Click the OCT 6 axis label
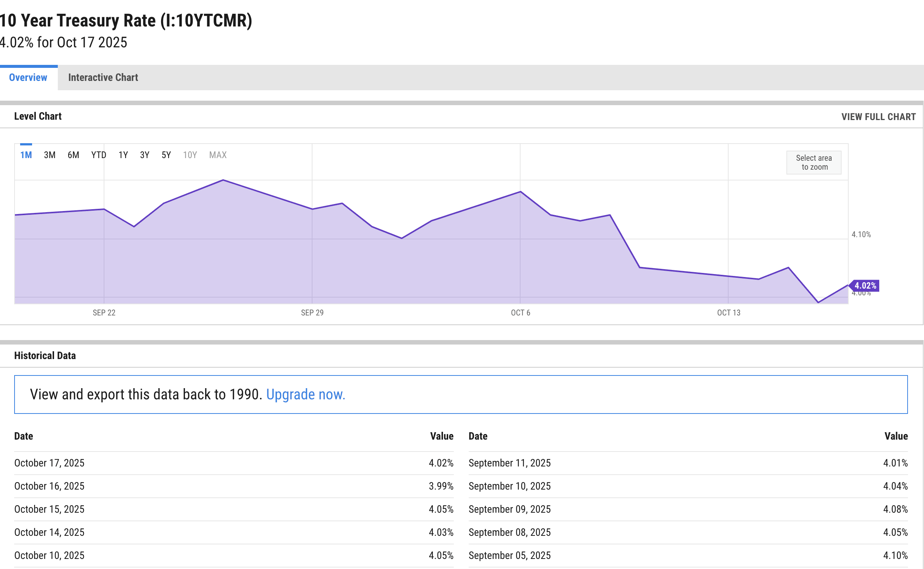 coord(520,313)
